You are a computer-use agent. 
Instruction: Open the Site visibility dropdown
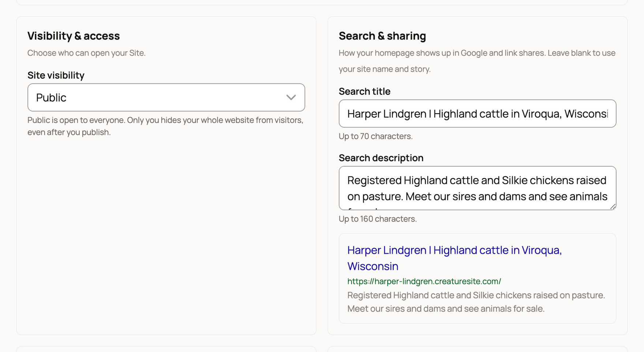click(x=166, y=97)
